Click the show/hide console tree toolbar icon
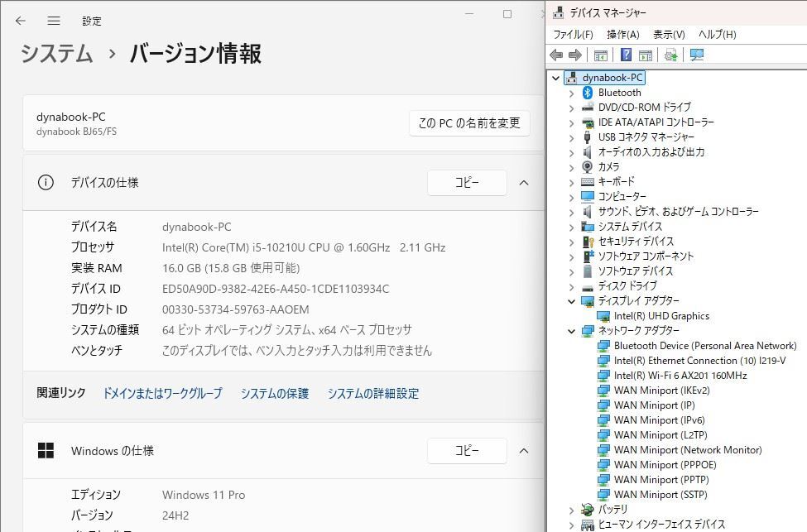Viewport: 807px width, 532px height. coord(601,55)
